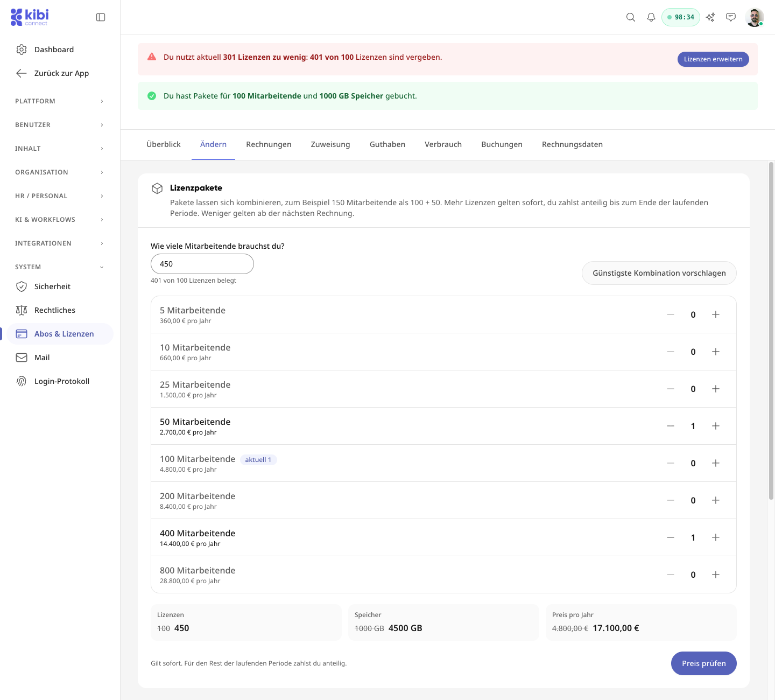This screenshot has width=775, height=700.
Task: Switch to the Rechnungen tab
Action: coord(269,144)
